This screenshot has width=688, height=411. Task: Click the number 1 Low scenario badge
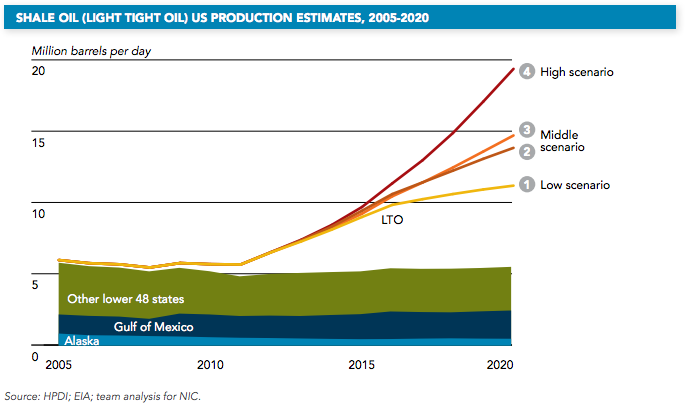527,184
